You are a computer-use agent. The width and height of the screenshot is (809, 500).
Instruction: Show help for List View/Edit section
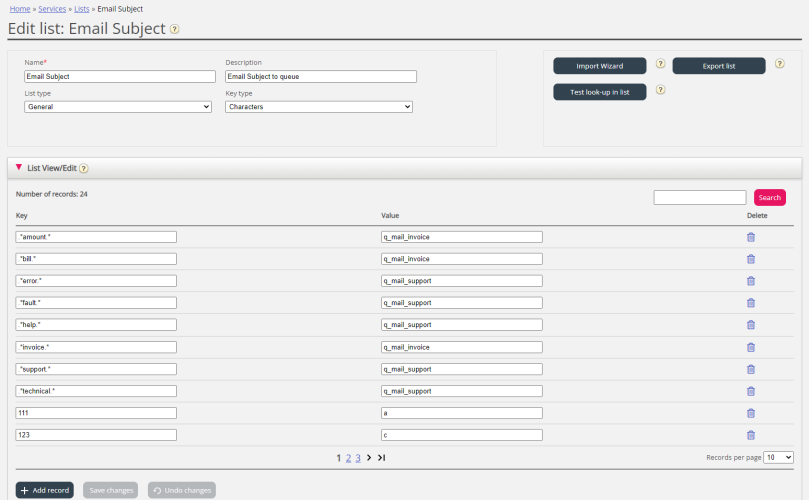(84, 169)
